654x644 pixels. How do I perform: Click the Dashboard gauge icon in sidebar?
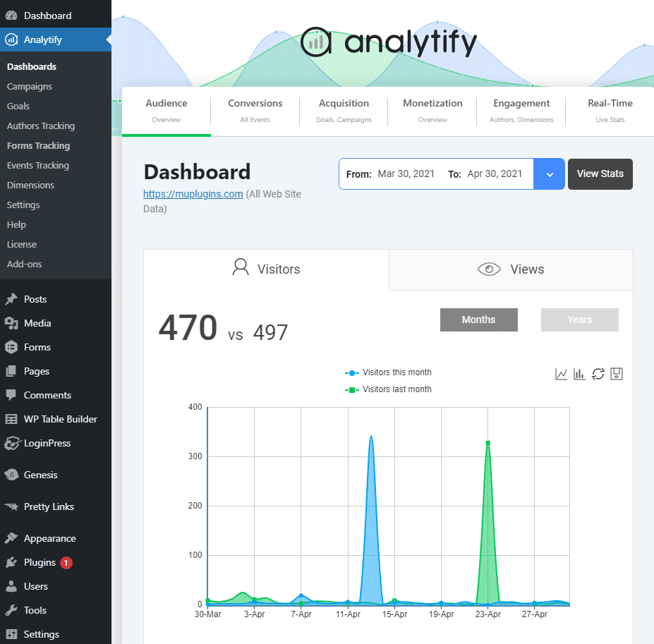pos(11,16)
